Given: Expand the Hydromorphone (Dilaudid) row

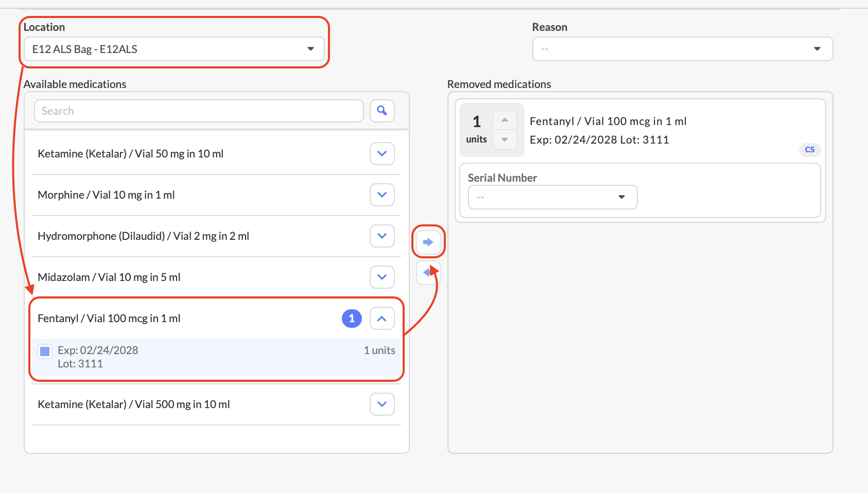Looking at the screenshot, I should click(x=382, y=236).
